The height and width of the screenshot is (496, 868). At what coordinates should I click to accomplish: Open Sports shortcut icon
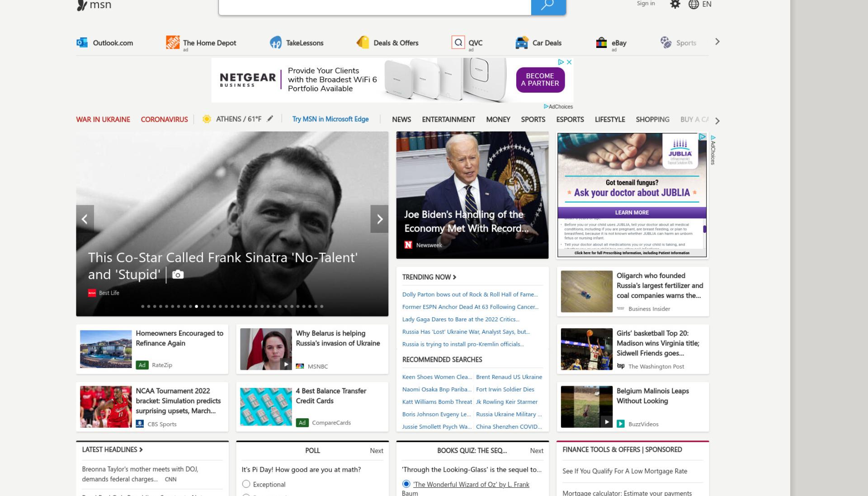point(666,43)
